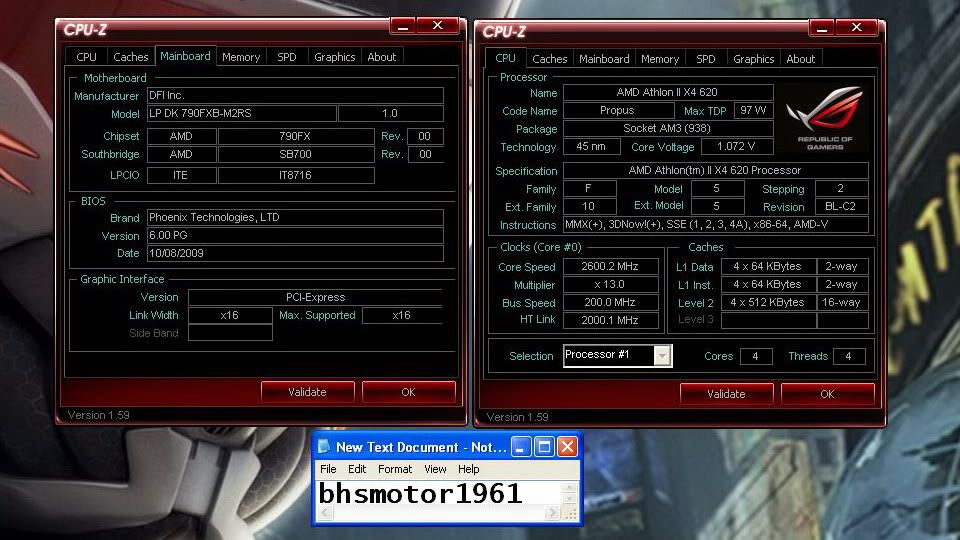
Task: Click the chipset value 790FX
Action: (296, 136)
